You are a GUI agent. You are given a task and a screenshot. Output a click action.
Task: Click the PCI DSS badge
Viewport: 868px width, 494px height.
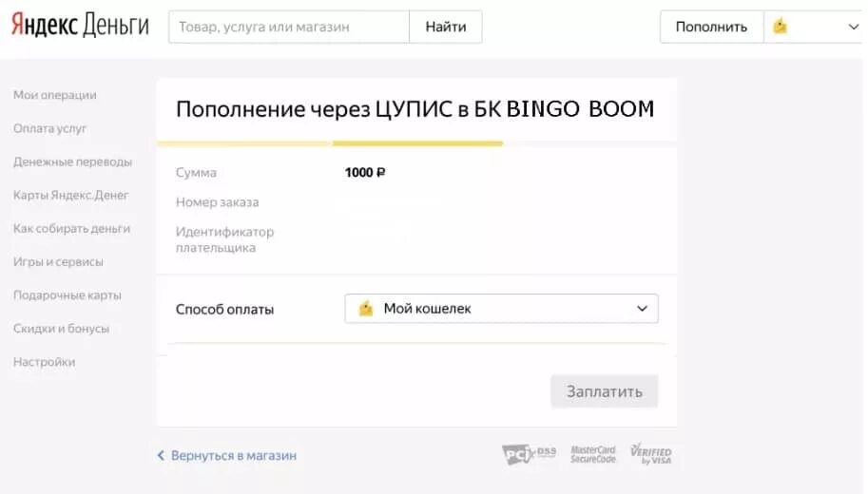529,454
